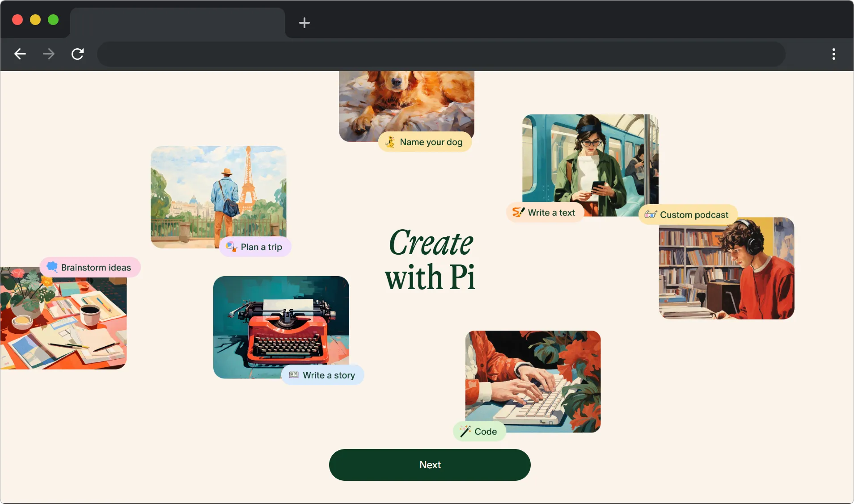This screenshot has width=854, height=504.
Task: Click the address bar field
Action: pyautogui.click(x=440, y=54)
